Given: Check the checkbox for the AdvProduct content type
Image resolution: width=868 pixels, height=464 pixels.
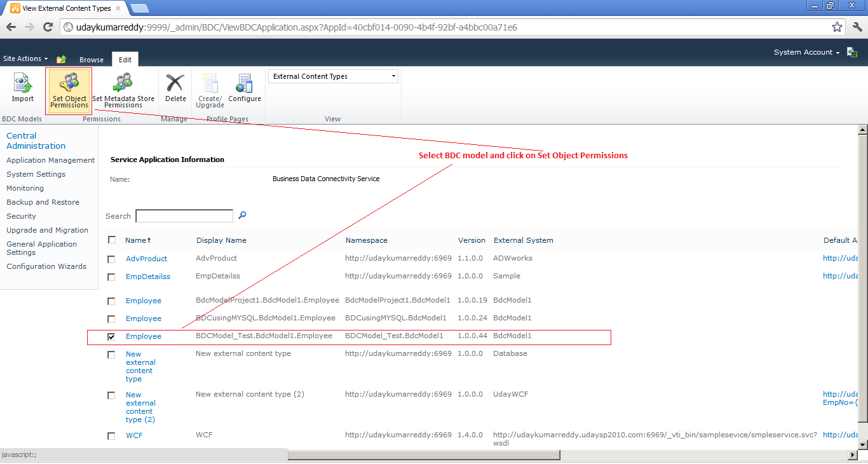Looking at the screenshot, I should click(111, 259).
